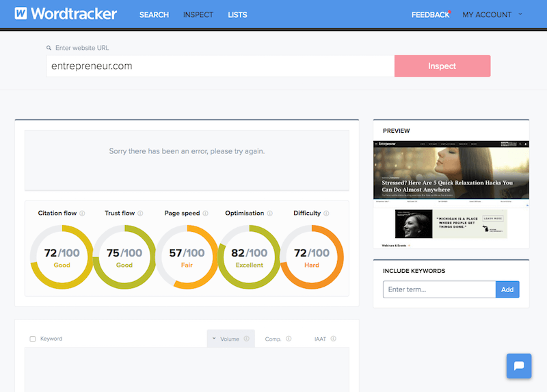Focus the Include Keywords term field
This screenshot has width=547, height=392.
pyautogui.click(x=439, y=289)
